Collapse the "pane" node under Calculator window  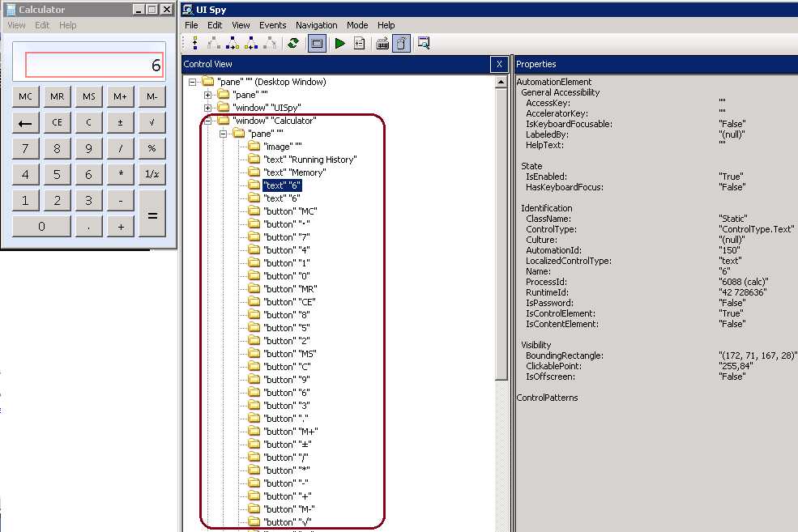point(223,134)
